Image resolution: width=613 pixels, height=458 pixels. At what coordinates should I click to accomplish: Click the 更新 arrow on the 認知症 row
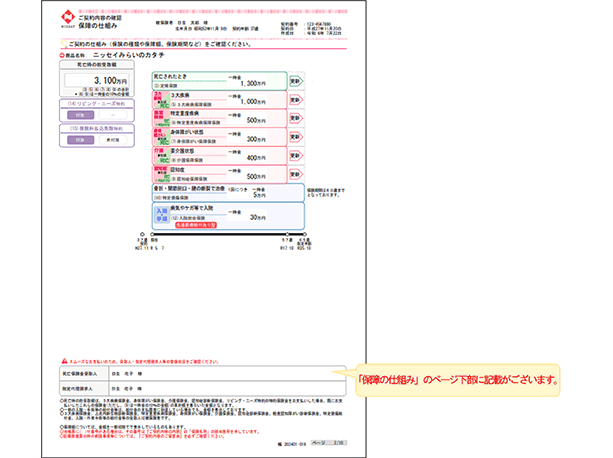pyautogui.click(x=296, y=174)
